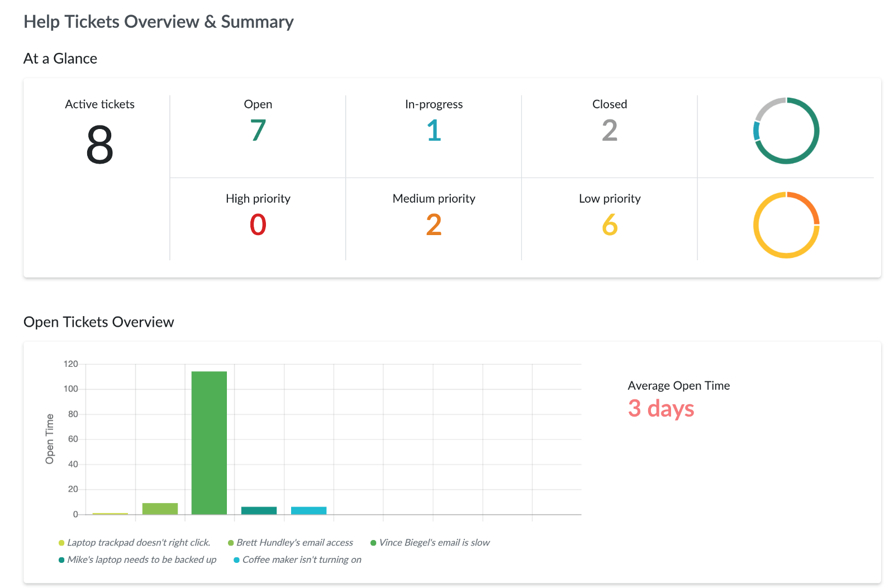Toggle legend entry Vince Biegel's email is slow

click(x=430, y=543)
